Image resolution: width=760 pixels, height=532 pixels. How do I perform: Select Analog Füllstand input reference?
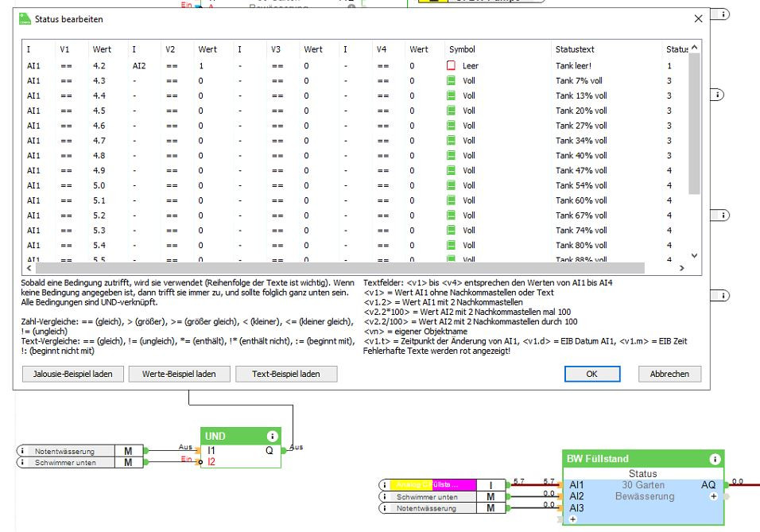coord(433,484)
